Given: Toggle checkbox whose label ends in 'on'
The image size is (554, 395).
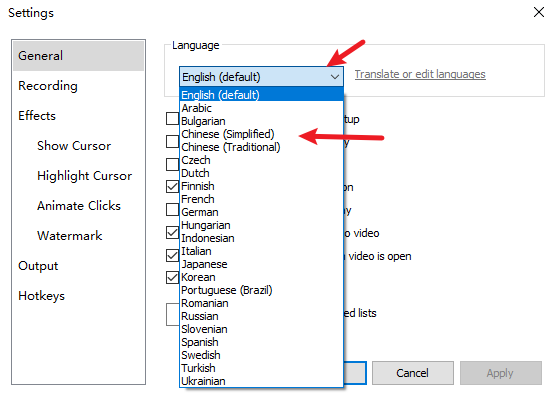Looking at the screenshot, I should point(172,187).
